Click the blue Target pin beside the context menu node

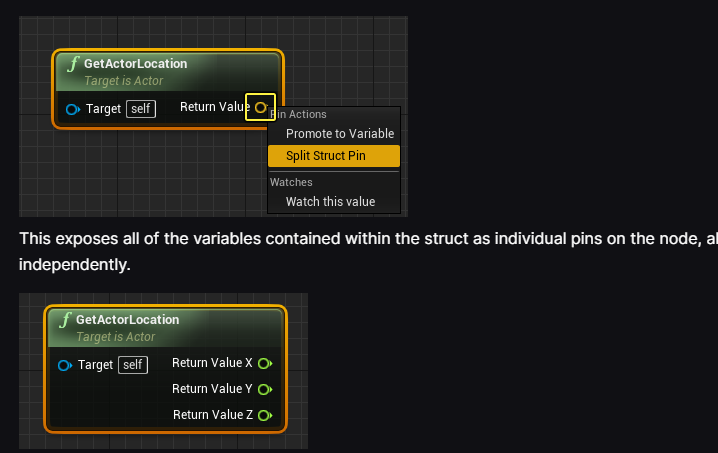click(72, 108)
